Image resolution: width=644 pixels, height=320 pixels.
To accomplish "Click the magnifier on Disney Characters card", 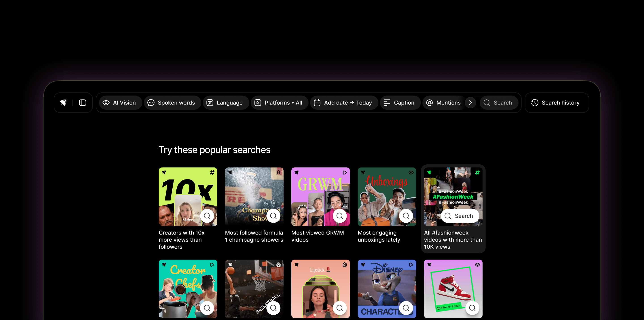I will click(x=406, y=308).
